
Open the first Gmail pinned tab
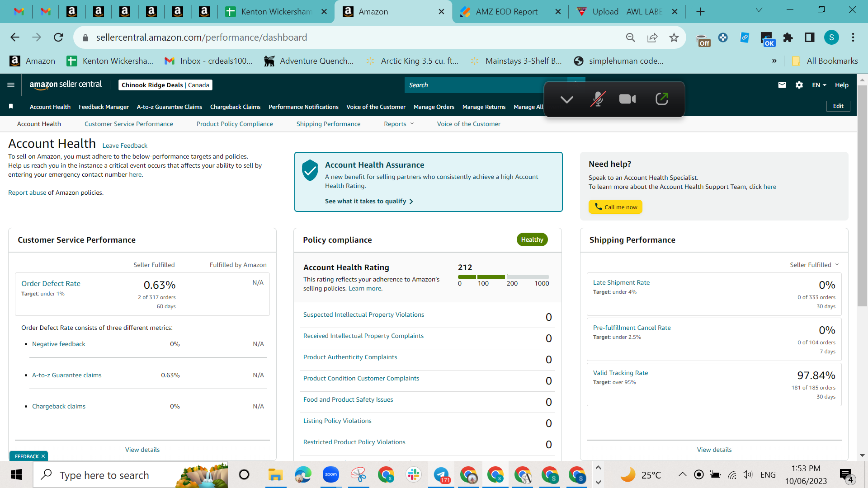19,12
